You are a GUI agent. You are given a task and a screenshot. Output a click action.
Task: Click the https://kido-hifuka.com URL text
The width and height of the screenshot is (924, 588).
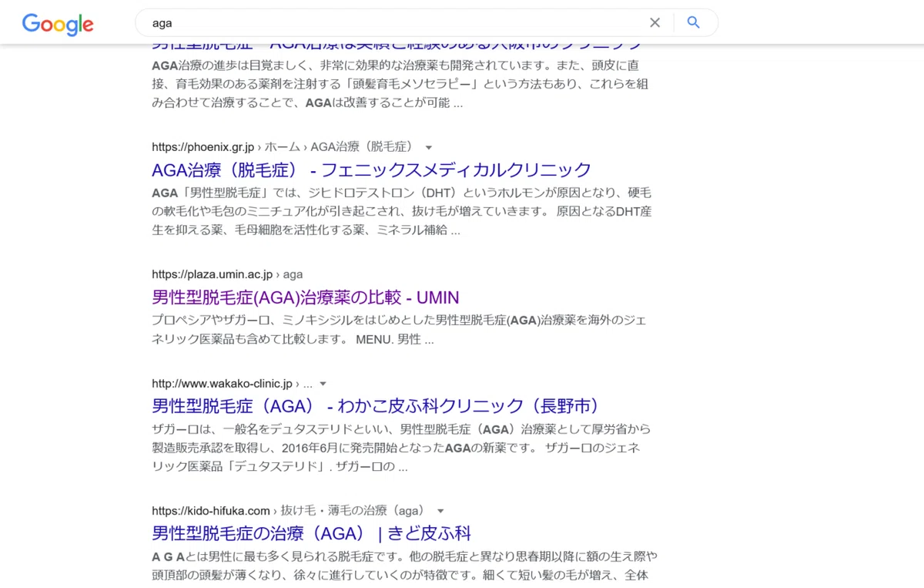pyautogui.click(x=211, y=511)
